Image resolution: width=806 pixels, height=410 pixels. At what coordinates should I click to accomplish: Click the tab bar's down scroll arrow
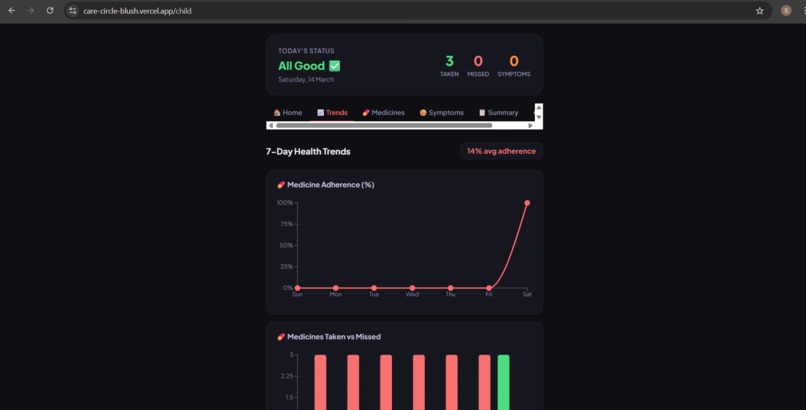tap(539, 118)
